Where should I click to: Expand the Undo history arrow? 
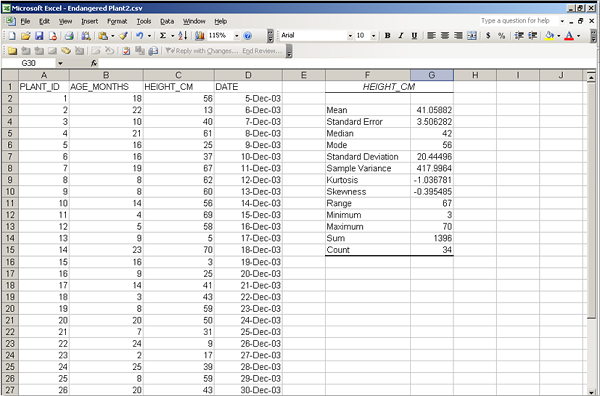point(149,36)
